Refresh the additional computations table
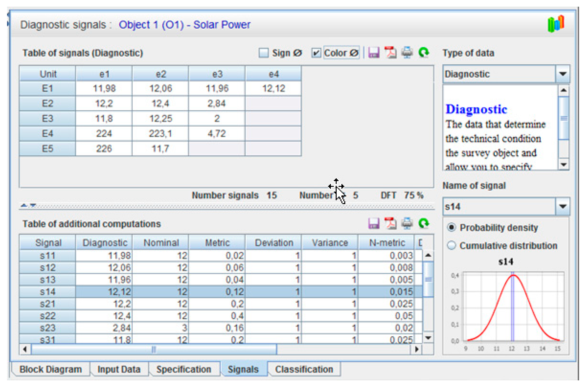The width and height of the screenshot is (588, 386). coord(424,223)
